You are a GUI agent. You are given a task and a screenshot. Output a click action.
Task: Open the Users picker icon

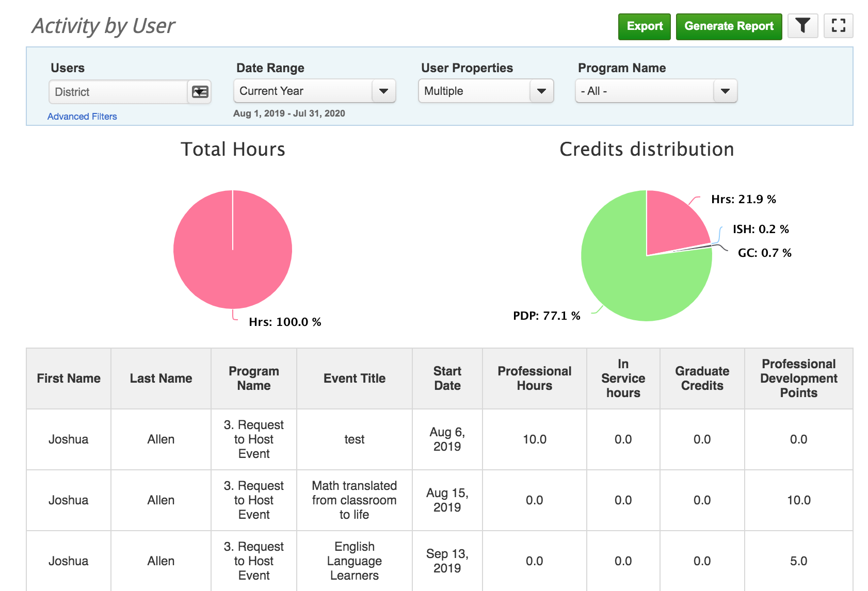click(x=200, y=92)
